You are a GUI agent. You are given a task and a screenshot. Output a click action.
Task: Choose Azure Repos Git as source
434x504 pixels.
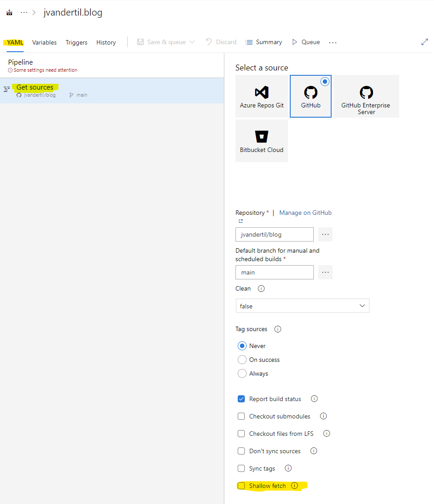262,96
